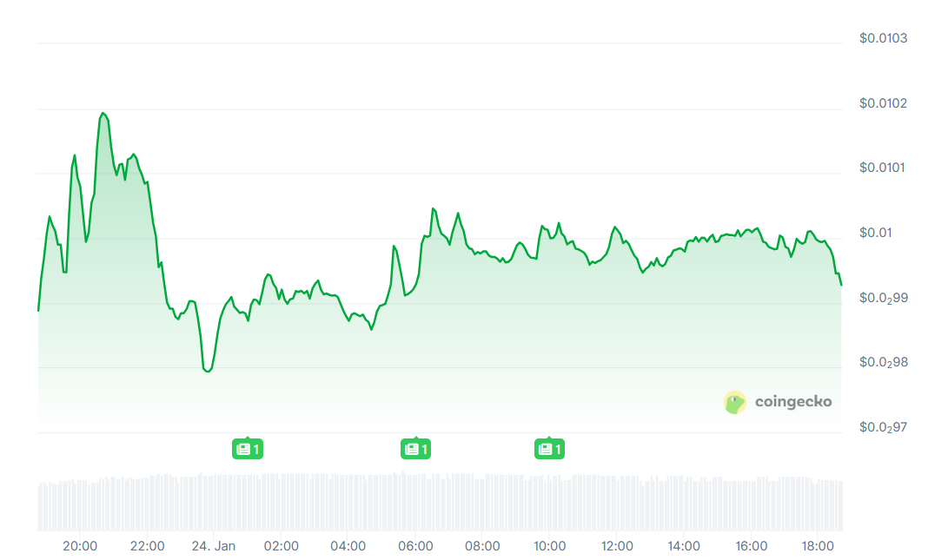Viewport: 928px width, 560px height.
Task: Click the $0.0103 price axis label
Action: pyautogui.click(x=883, y=38)
